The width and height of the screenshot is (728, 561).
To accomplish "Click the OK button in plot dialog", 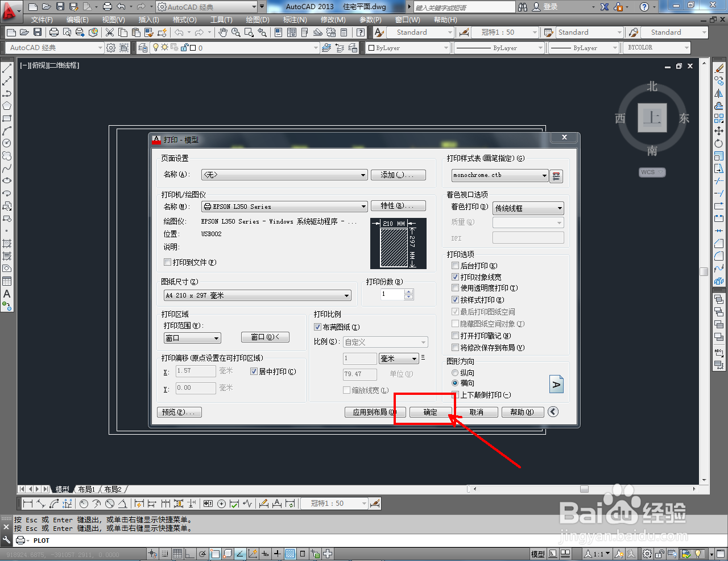I will (431, 412).
